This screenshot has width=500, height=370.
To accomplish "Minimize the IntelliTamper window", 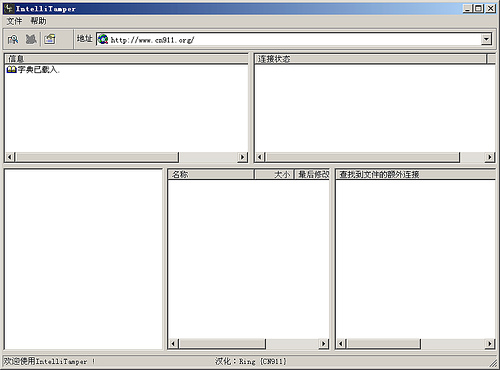I will tap(468, 8).
